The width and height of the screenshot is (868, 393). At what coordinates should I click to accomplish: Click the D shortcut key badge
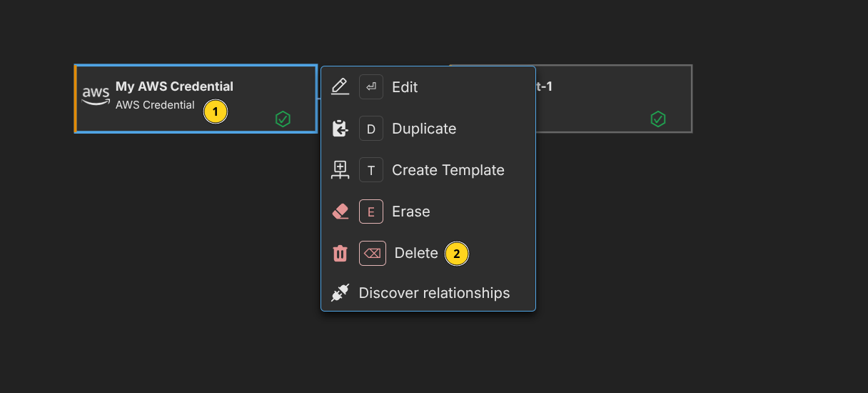371,129
